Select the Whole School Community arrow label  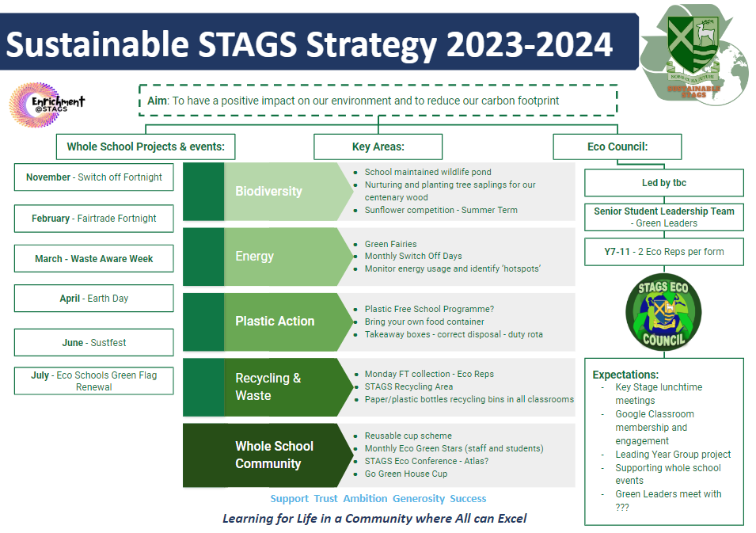click(x=268, y=455)
